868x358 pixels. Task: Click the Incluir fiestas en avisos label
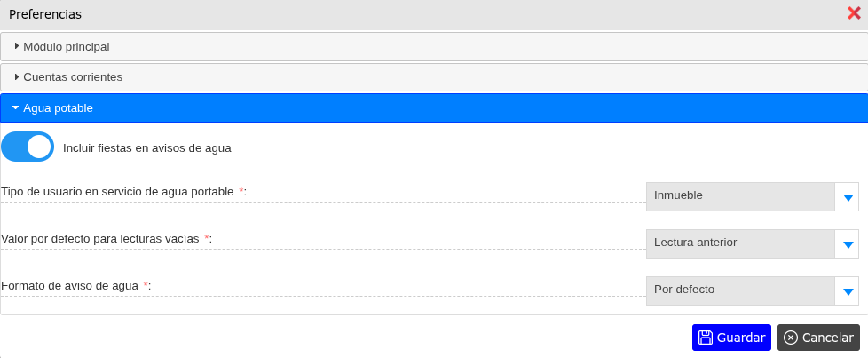click(147, 148)
